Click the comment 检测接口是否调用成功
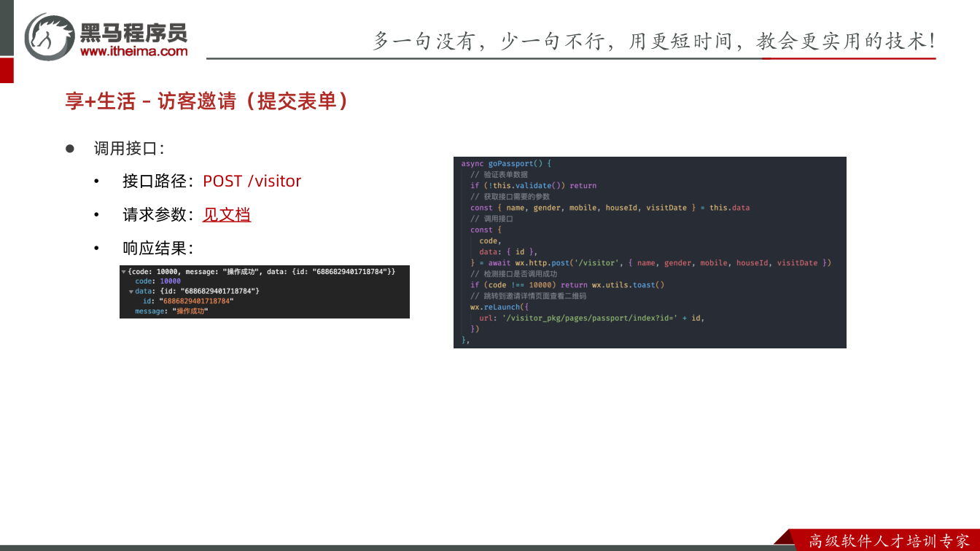Viewport: 980px width, 551px height. 513,274
